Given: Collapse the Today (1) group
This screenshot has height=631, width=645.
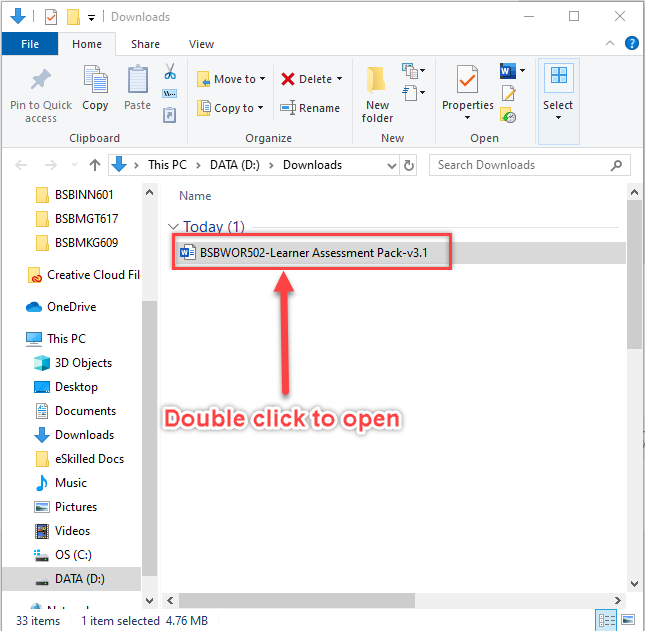Looking at the screenshot, I should click(174, 227).
